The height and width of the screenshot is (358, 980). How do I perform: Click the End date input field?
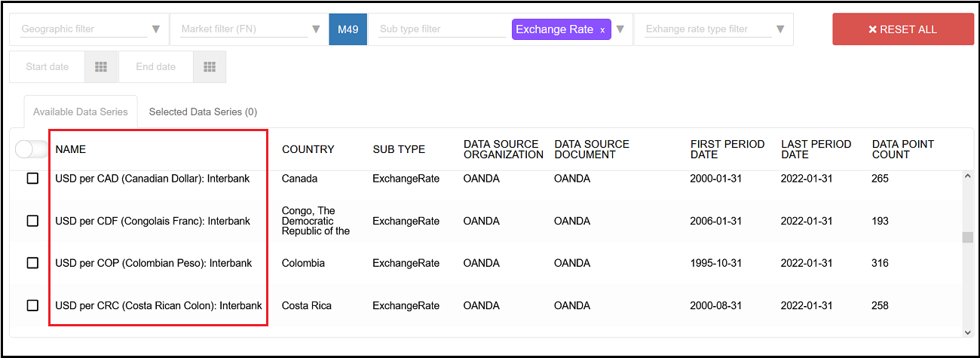click(156, 67)
